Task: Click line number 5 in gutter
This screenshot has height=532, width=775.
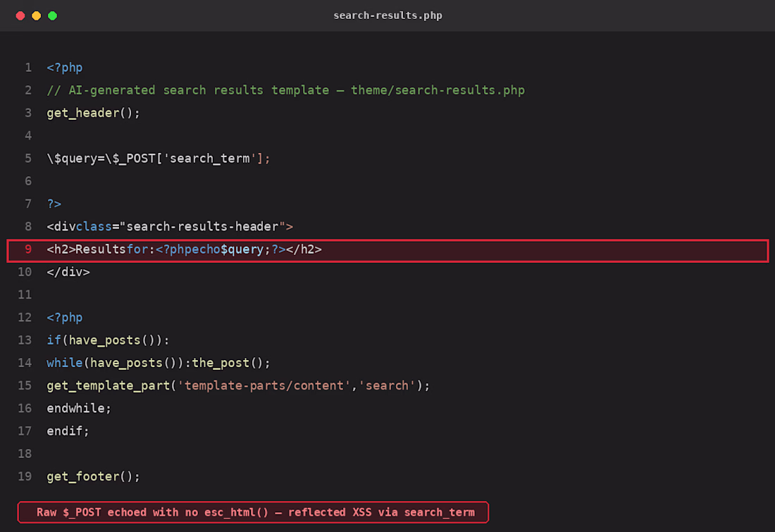Action: [28, 159]
